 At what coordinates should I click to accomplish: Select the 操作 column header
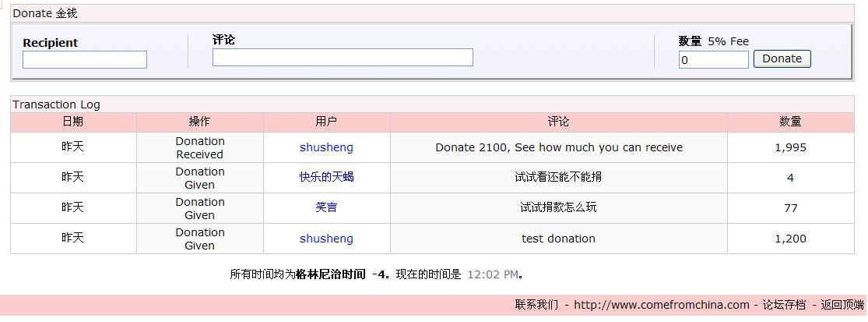coord(199,122)
